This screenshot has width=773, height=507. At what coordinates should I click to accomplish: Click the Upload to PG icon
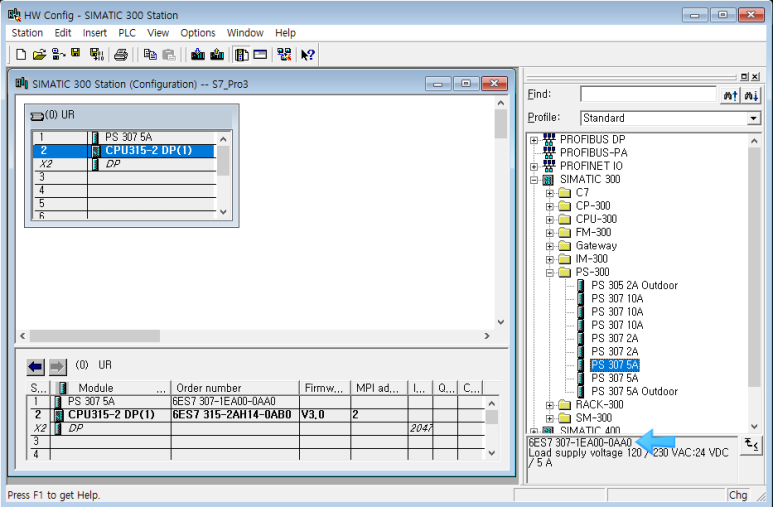click(x=217, y=54)
